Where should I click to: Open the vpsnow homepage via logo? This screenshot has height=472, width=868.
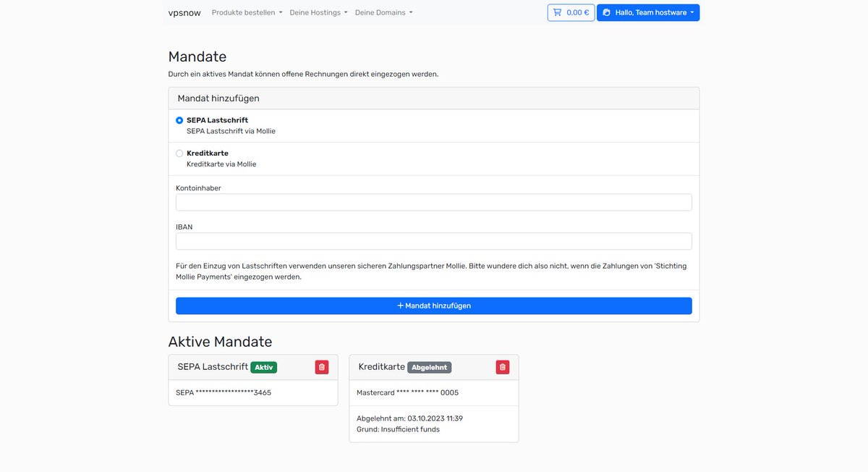coord(184,12)
